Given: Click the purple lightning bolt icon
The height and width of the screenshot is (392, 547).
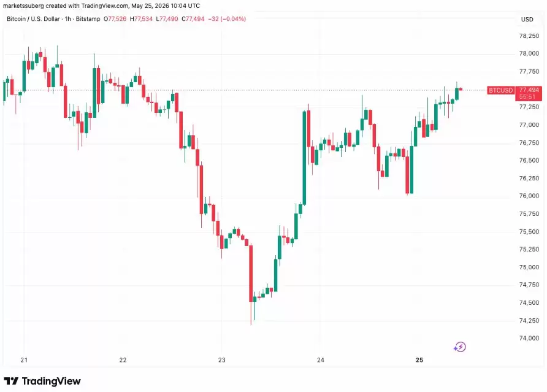Looking at the screenshot, I should [x=460, y=347].
